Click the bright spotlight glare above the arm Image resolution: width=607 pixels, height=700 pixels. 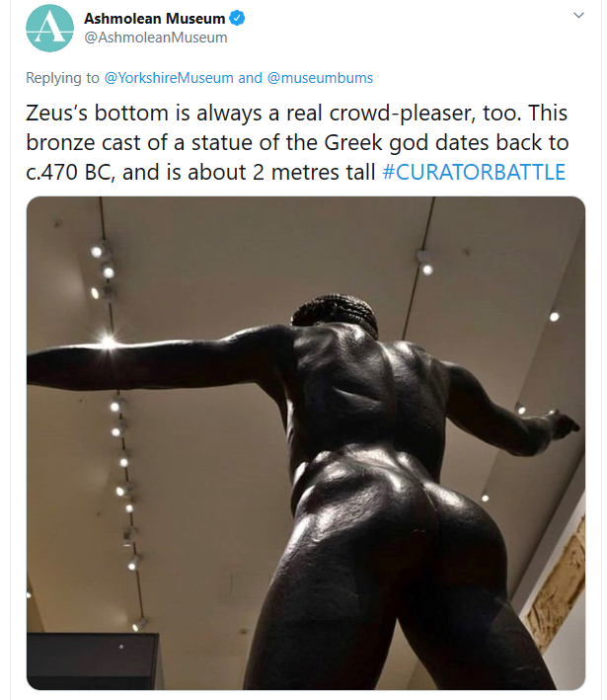pyautogui.click(x=108, y=342)
